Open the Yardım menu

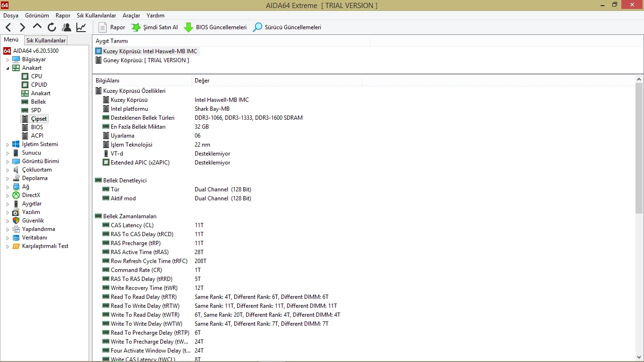tap(156, 16)
